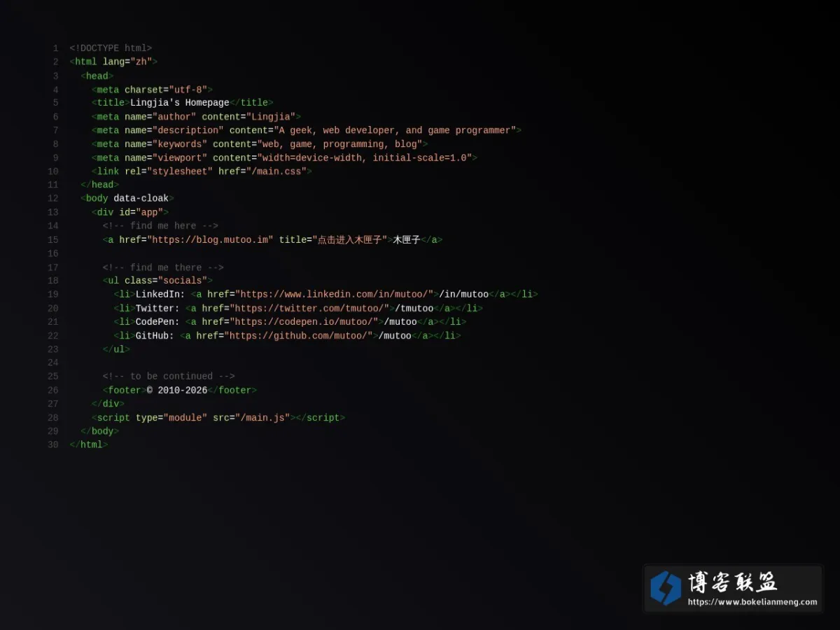Click the "A geek, web developer, and game programmer" description
The width and height of the screenshot is (840, 630).
click(395, 130)
